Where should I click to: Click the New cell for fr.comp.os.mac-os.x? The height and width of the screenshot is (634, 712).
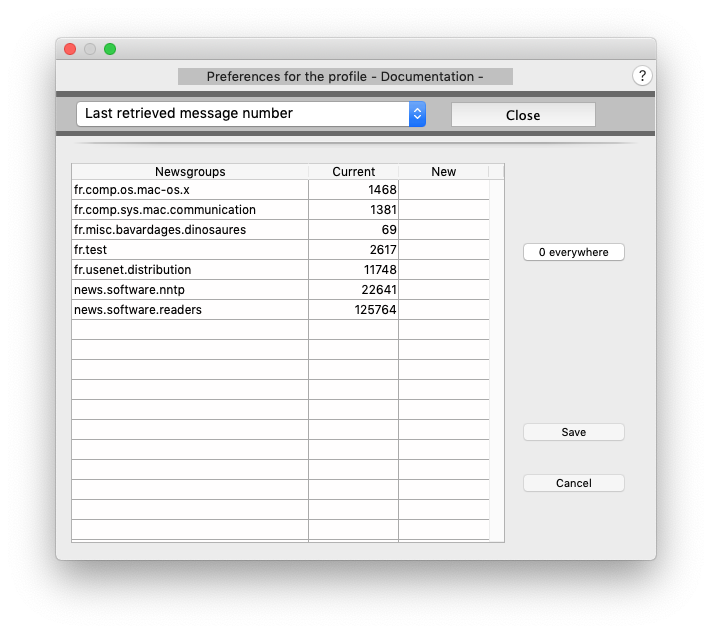coord(444,190)
